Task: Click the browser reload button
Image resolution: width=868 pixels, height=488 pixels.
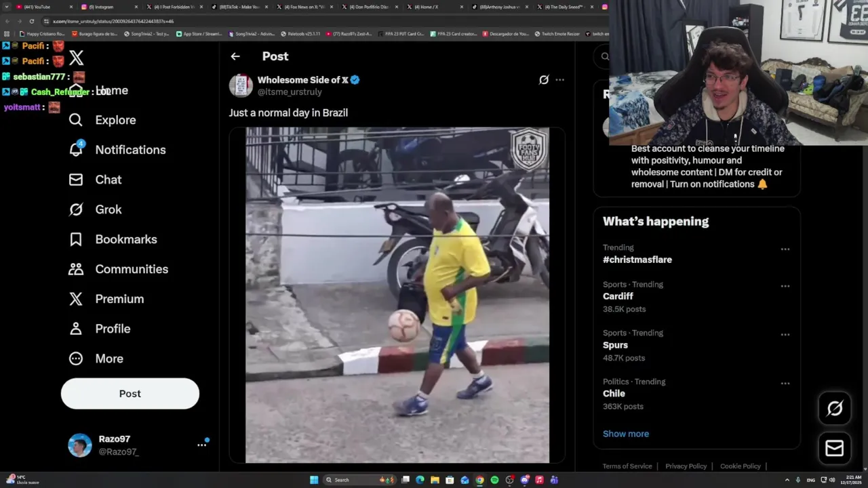Action: (31, 21)
